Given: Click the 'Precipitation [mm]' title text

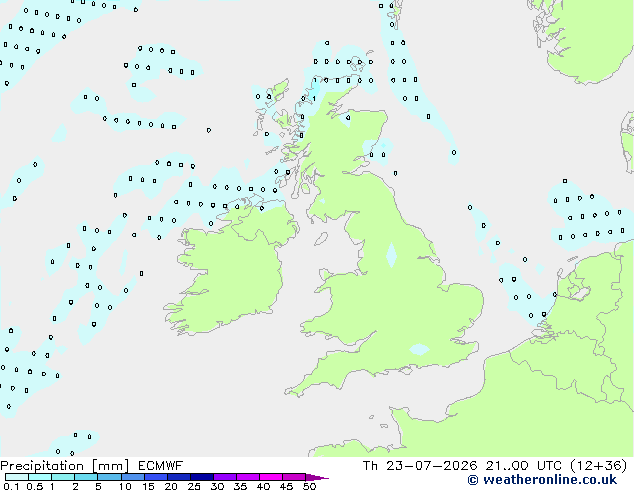Looking at the screenshot, I should (x=65, y=466).
